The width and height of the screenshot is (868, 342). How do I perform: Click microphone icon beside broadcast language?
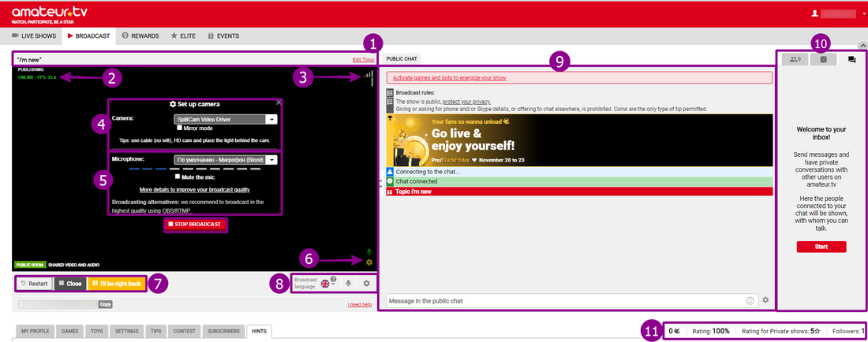[x=348, y=283]
